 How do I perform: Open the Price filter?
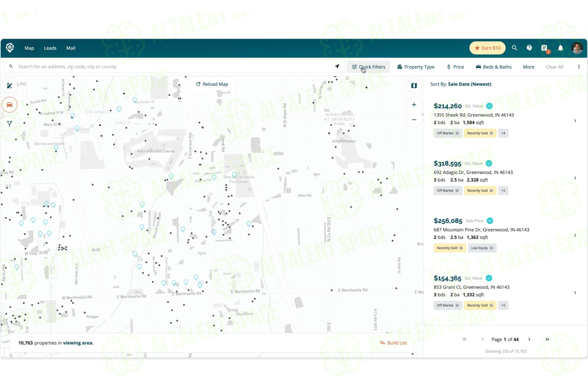pyautogui.click(x=456, y=67)
